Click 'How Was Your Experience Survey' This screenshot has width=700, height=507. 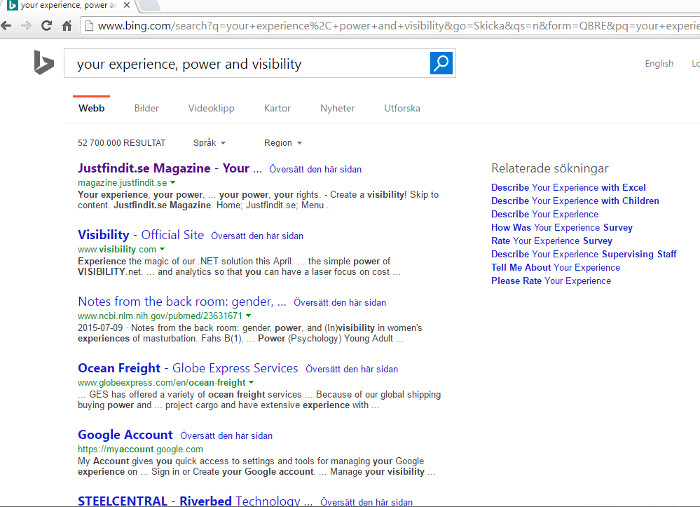tap(562, 228)
